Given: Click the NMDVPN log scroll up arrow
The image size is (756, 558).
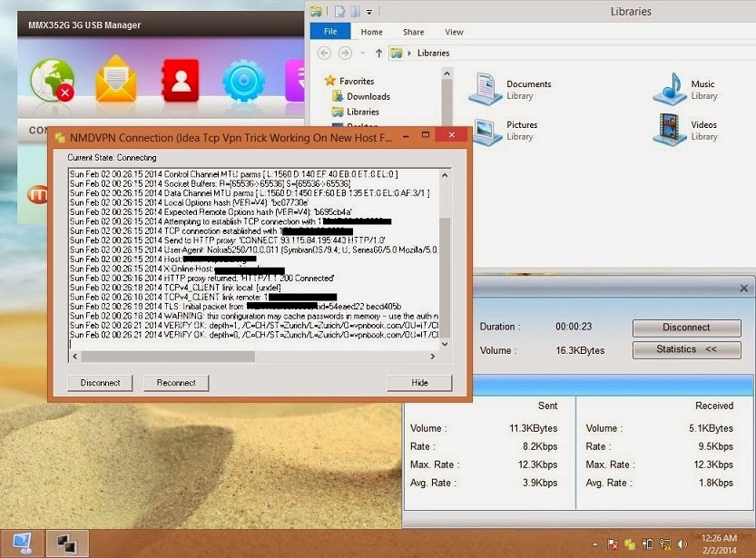Looking at the screenshot, I should [445, 175].
